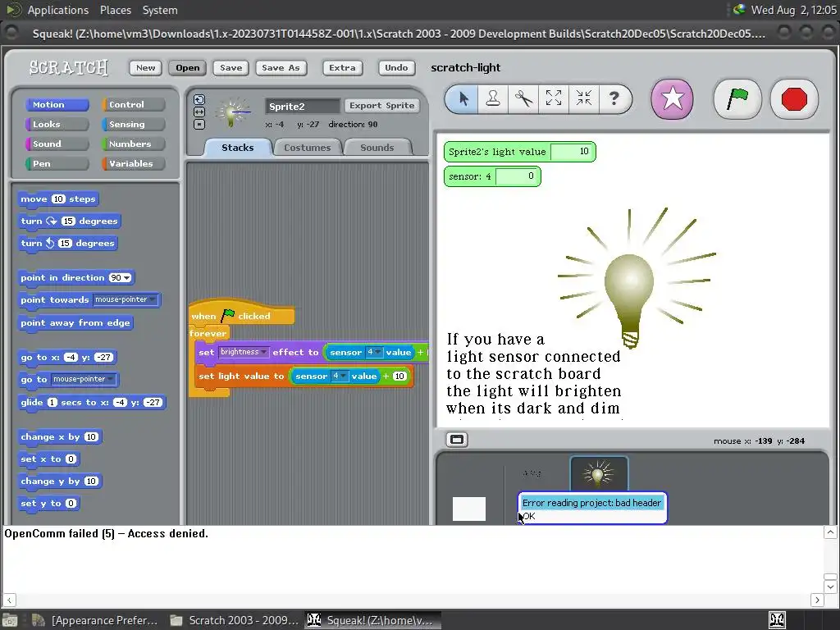Open the Looks blocks category
The image size is (840, 630).
click(x=57, y=125)
